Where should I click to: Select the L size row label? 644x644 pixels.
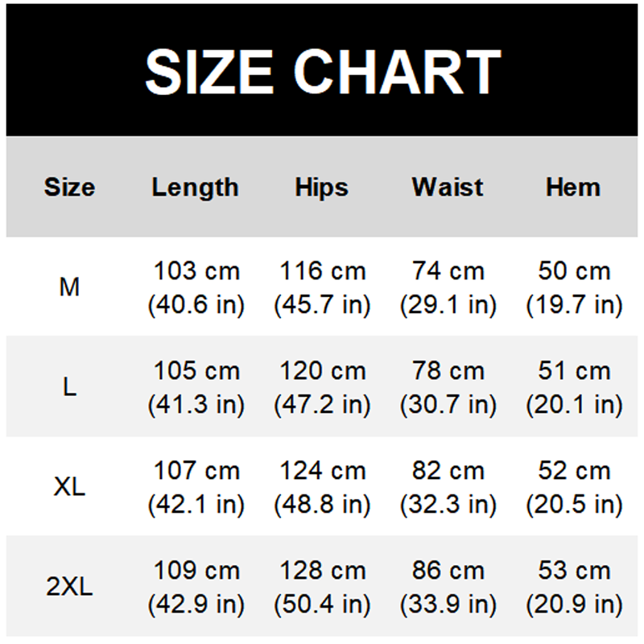click(69, 387)
